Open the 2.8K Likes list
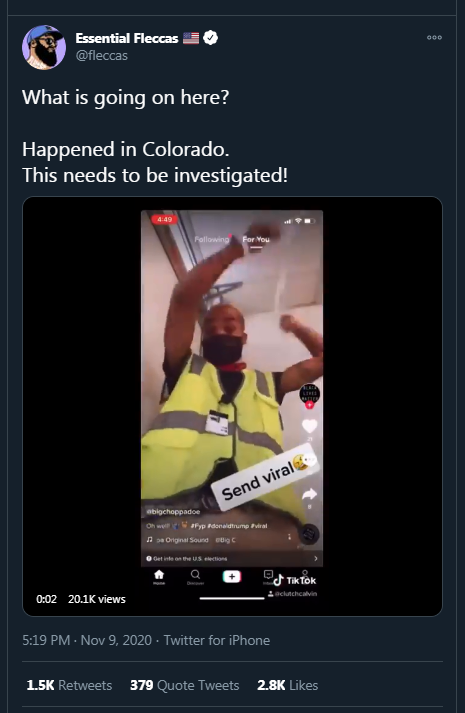 (288, 685)
